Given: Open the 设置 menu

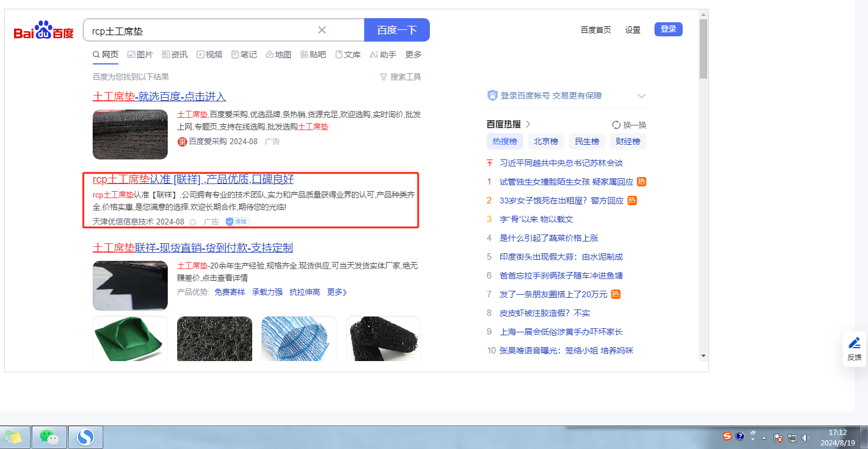Looking at the screenshot, I should click(x=633, y=30).
